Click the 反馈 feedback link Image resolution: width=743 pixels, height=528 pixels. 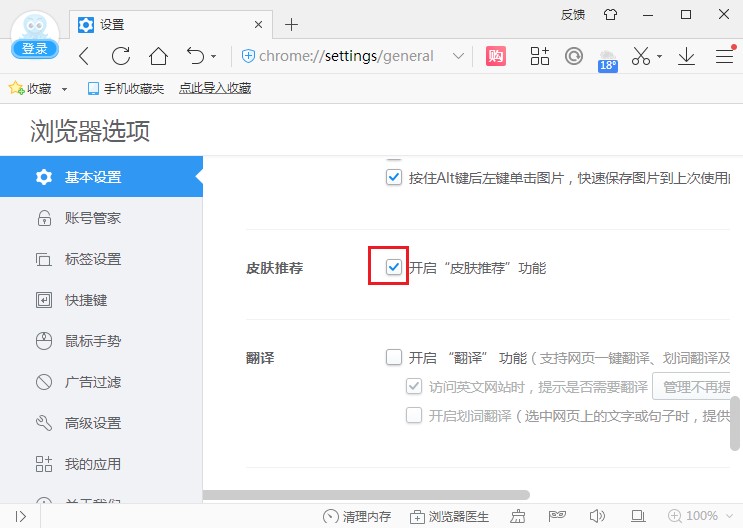(x=573, y=15)
